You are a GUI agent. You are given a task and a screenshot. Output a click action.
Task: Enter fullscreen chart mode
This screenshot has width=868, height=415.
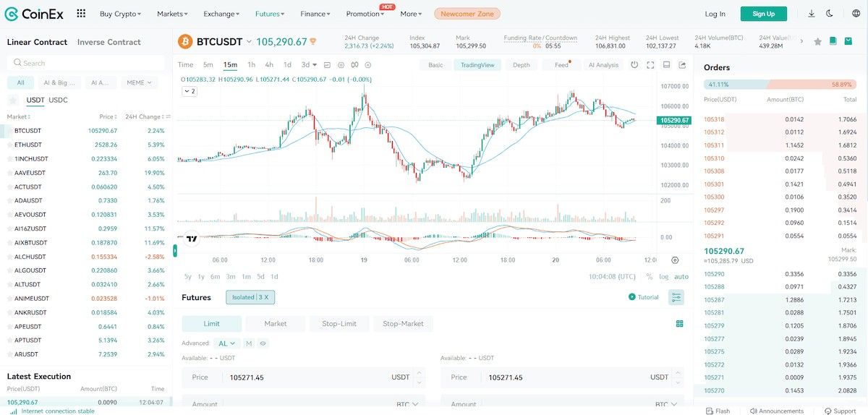[650, 65]
